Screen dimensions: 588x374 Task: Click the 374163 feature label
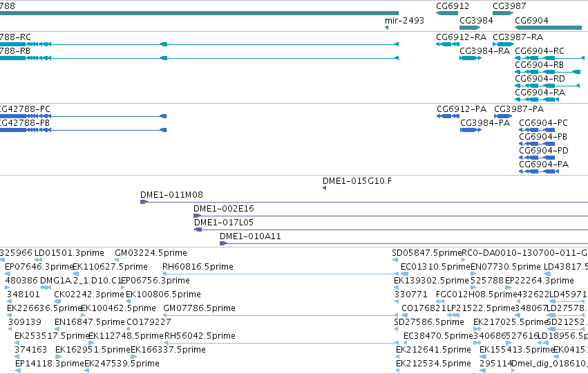click(31, 350)
